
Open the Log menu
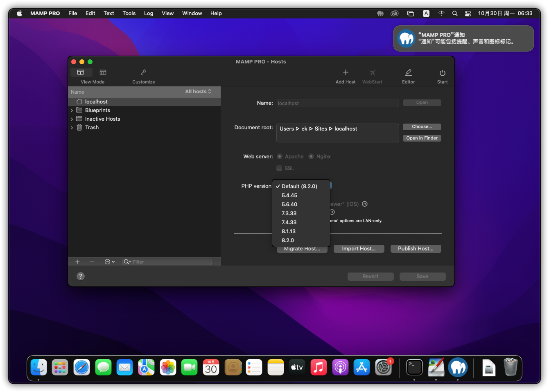tap(149, 14)
